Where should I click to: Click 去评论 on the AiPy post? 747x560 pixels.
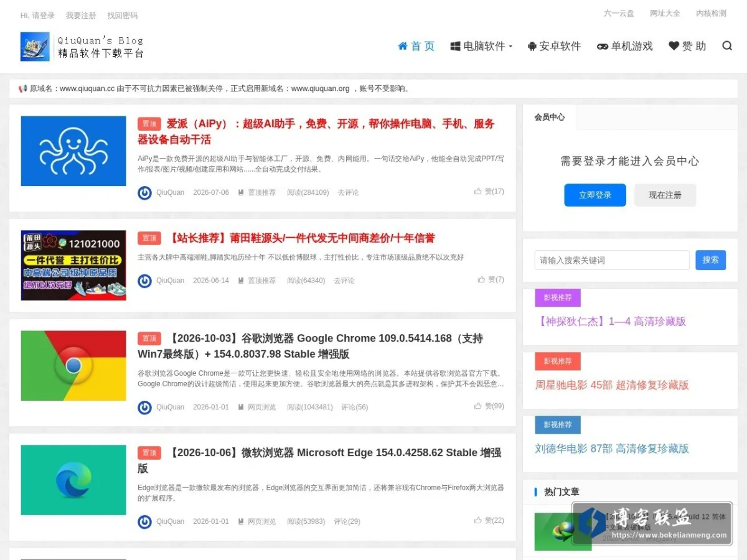[348, 193]
